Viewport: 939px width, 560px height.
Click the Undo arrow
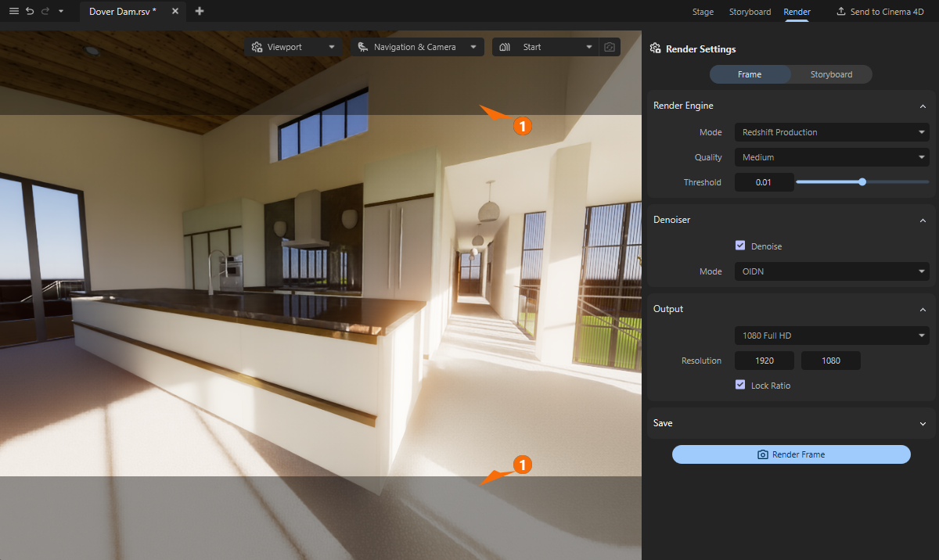point(31,11)
